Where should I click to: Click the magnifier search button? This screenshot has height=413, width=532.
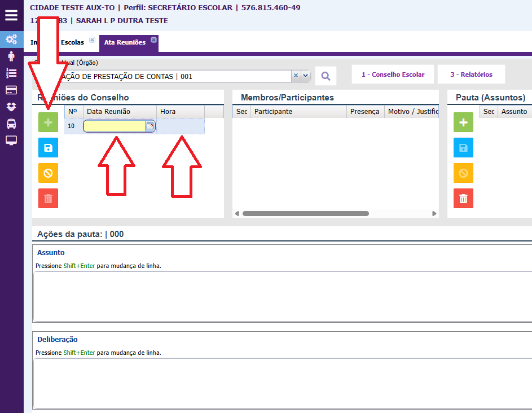pyautogui.click(x=326, y=76)
